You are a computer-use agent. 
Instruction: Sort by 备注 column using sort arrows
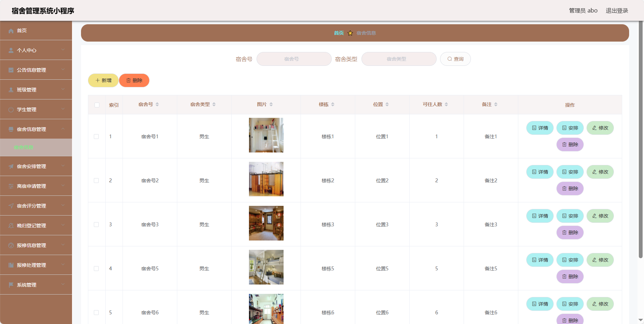496,104
